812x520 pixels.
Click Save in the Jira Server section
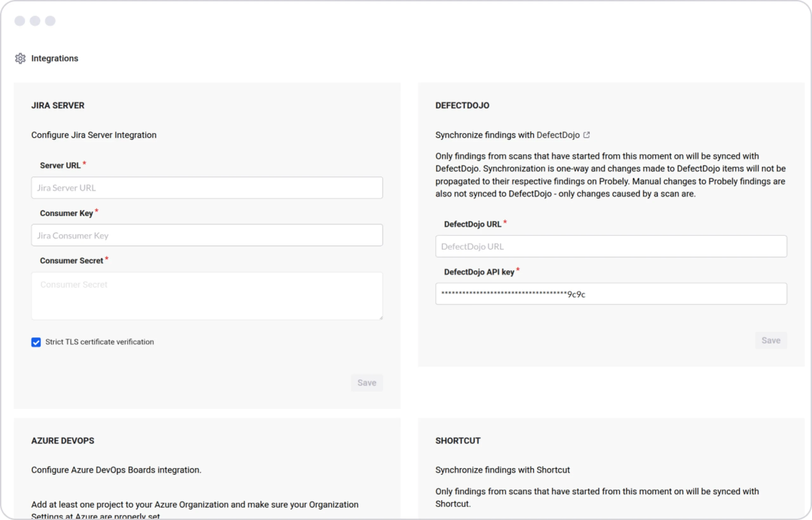[x=367, y=383]
